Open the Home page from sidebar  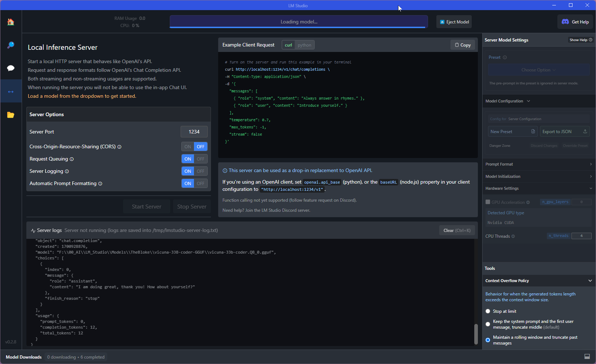click(11, 22)
